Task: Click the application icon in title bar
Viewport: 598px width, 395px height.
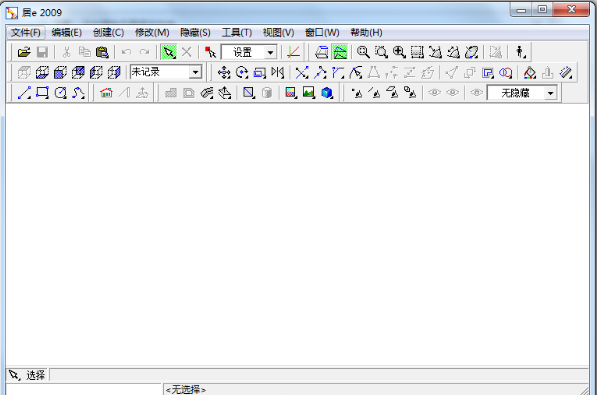Action: [x=12, y=13]
